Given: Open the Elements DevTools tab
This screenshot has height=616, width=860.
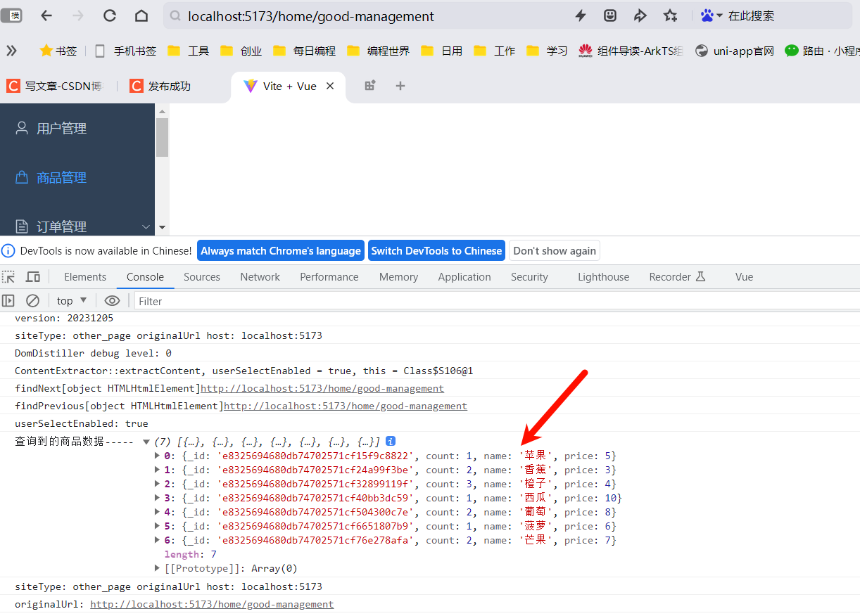Looking at the screenshot, I should pyautogui.click(x=85, y=276).
